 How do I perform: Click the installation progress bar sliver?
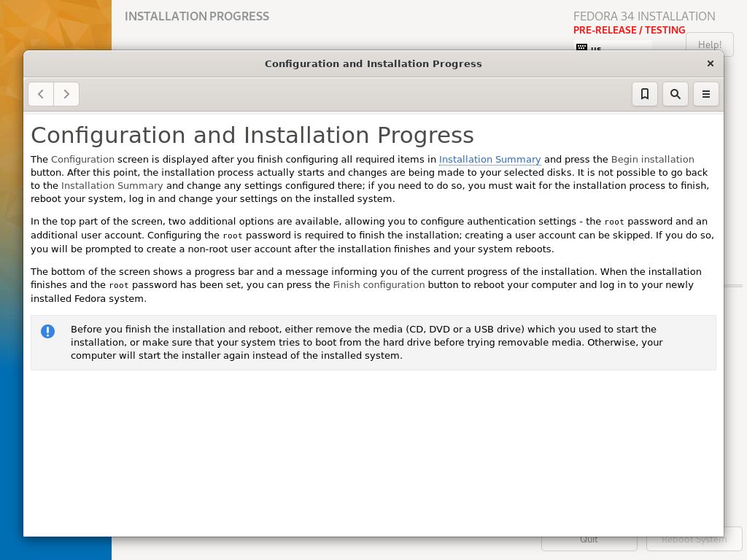click(x=733, y=286)
